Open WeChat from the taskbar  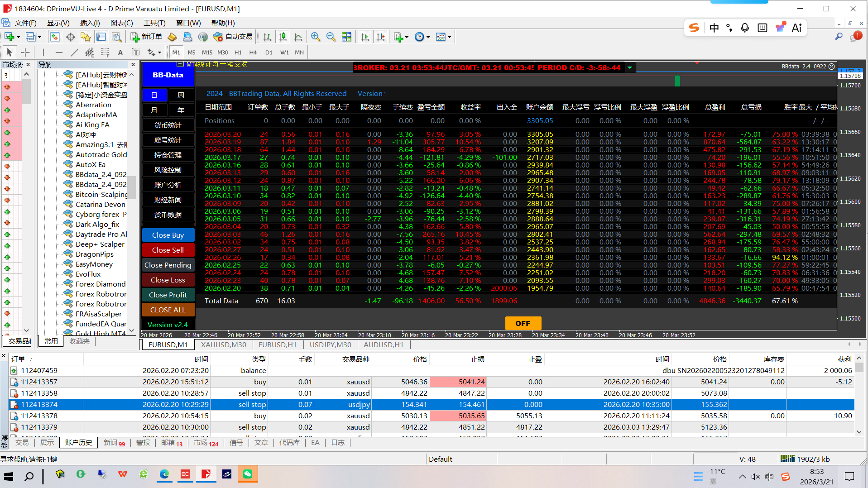(248, 474)
